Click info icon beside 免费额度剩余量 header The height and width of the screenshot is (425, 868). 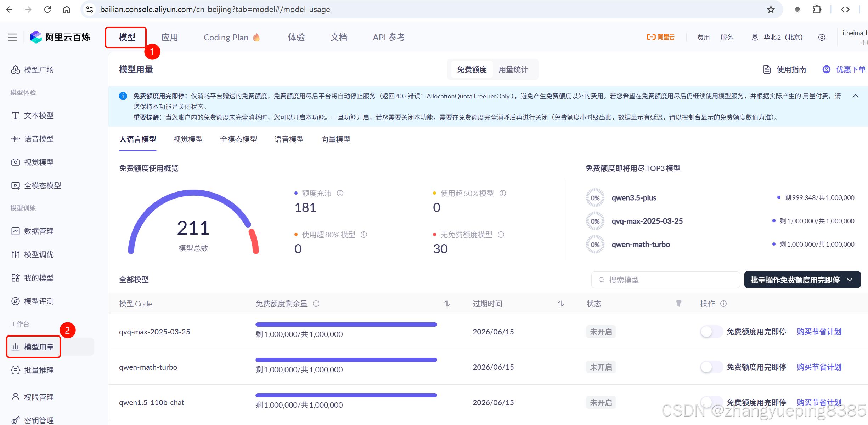(x=316, y=304)
